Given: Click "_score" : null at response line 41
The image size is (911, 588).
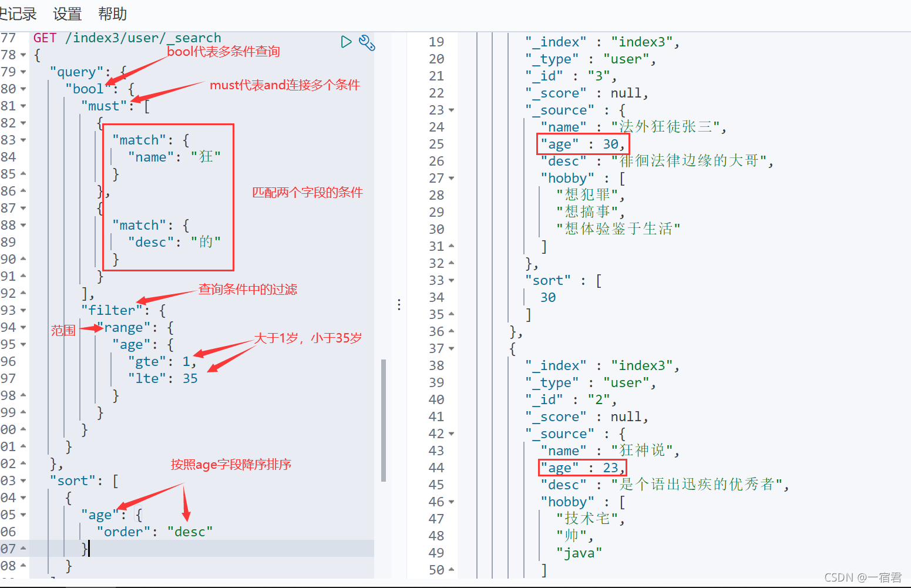Looking at the screenshot, I should click(x=587, y=416).
